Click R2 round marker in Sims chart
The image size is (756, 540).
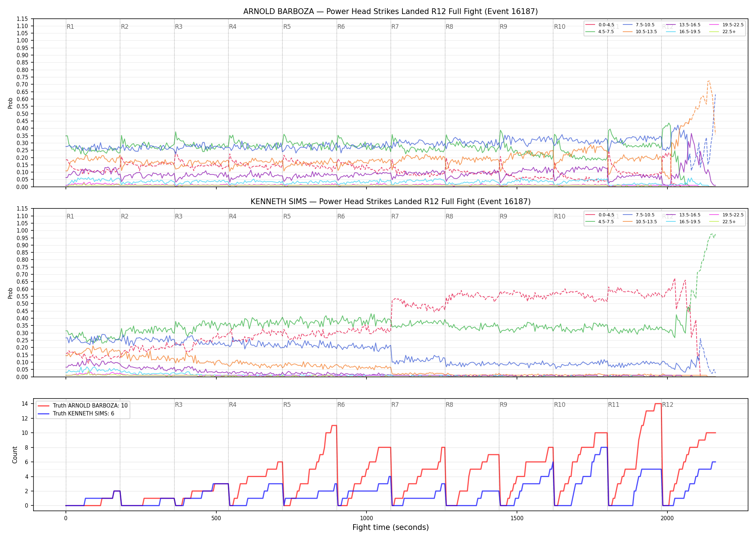[125, 216]
